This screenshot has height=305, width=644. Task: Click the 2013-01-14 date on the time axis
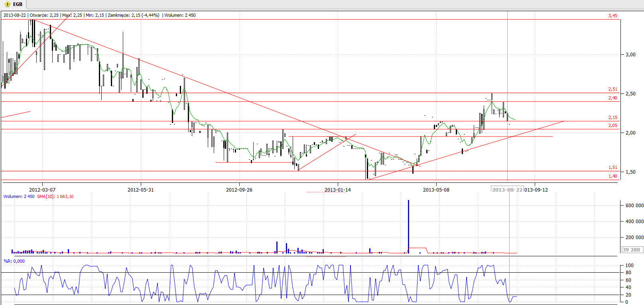click(337, 190)
